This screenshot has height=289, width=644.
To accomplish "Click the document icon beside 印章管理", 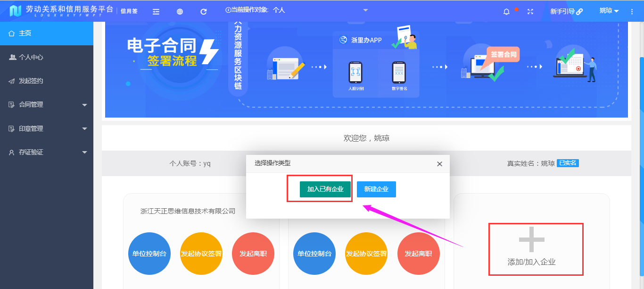I will 12,128.
